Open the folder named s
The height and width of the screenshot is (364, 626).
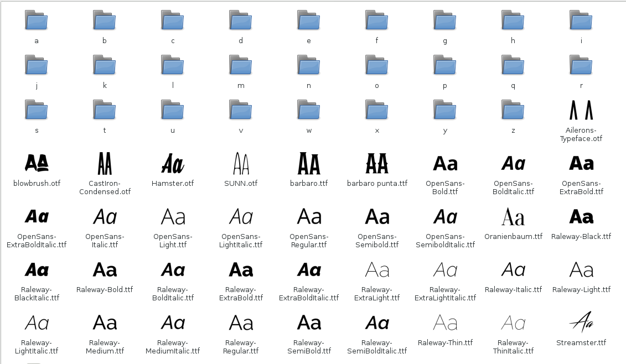[x=37, y=110]
